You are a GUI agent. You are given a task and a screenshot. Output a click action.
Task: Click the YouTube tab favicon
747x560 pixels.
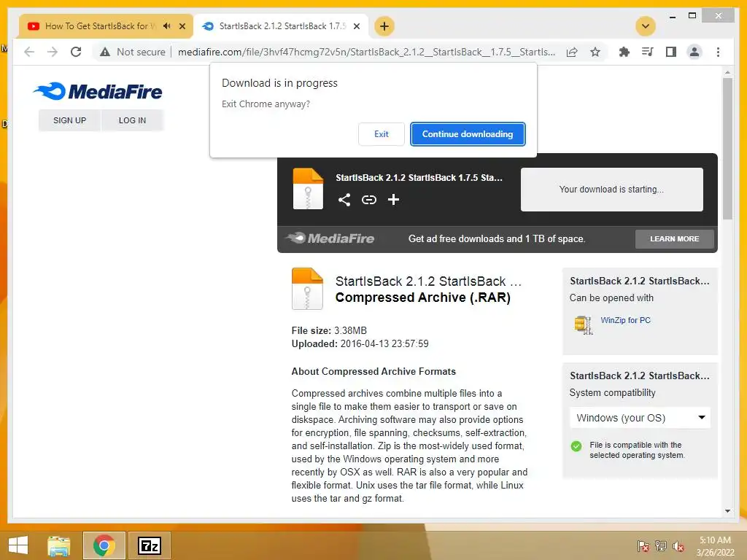point(34,26)
